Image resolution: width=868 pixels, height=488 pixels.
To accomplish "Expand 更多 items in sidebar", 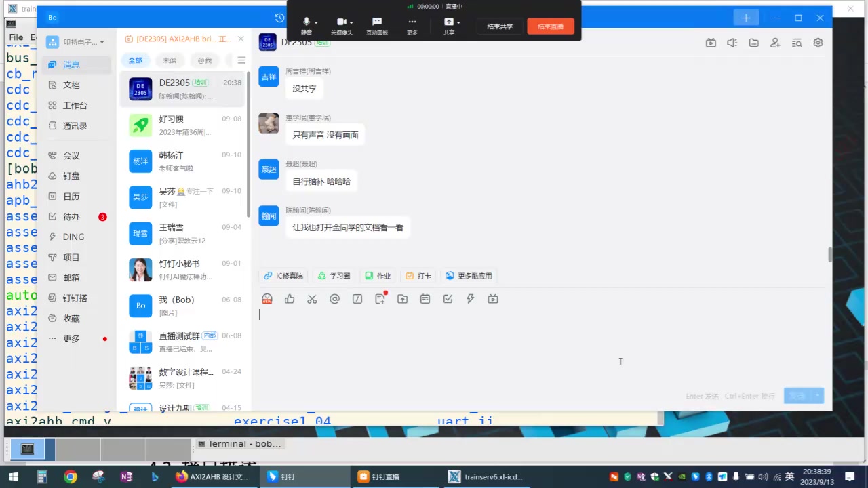I will (77, 339).
